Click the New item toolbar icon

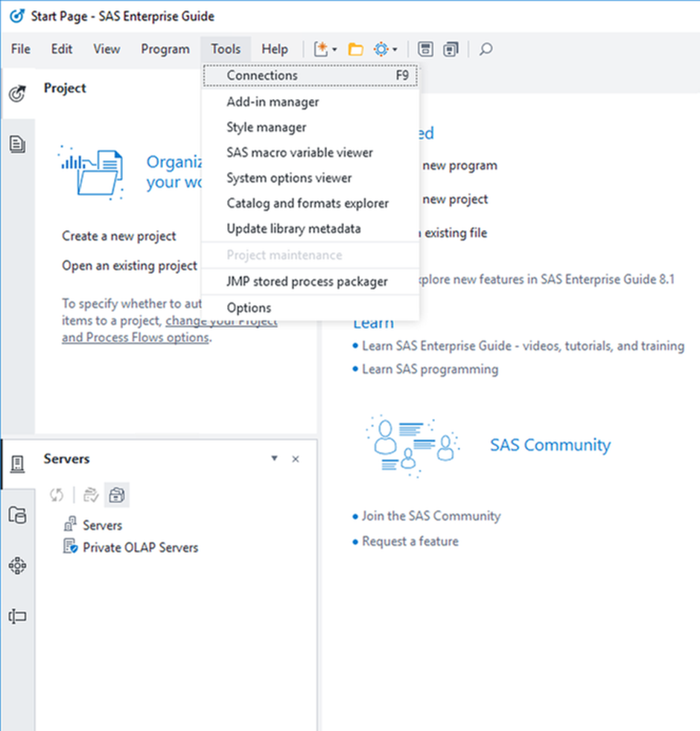pyautogui.click(x=321, y=49)
